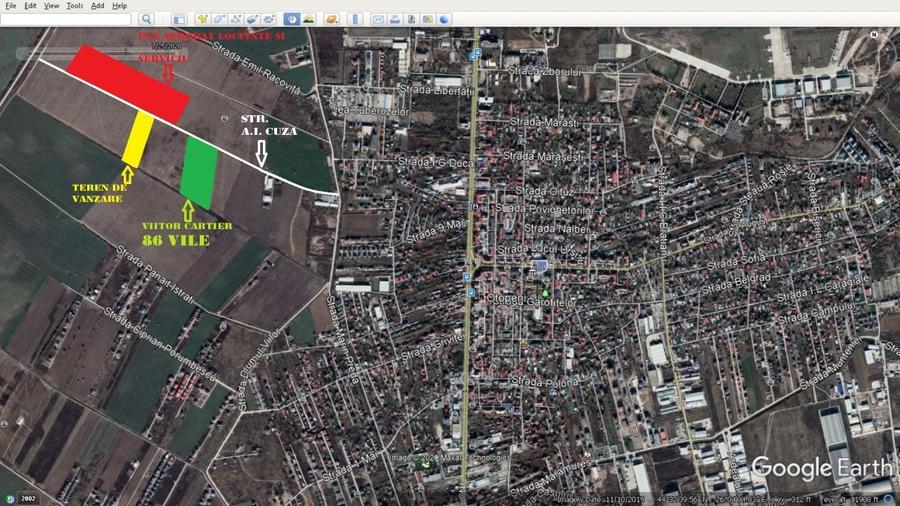This screenshot has height=506, width=900.
Task: Toggle the sidebar panel visibility
Action: coord(179,19)
